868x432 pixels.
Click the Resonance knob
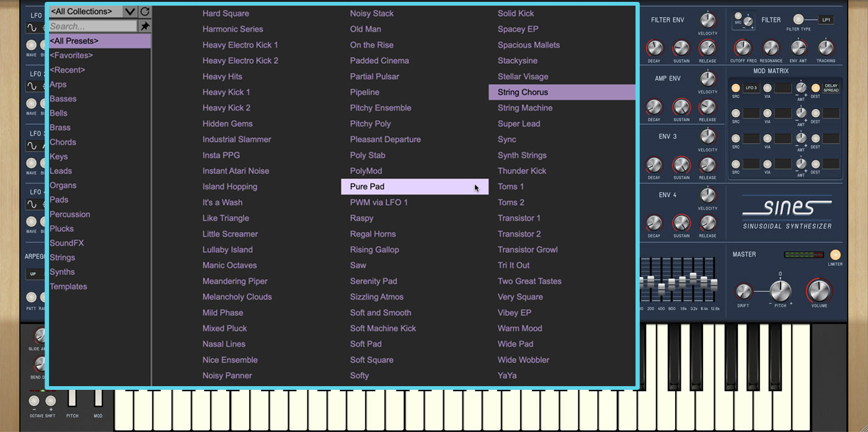coord(771,48)
